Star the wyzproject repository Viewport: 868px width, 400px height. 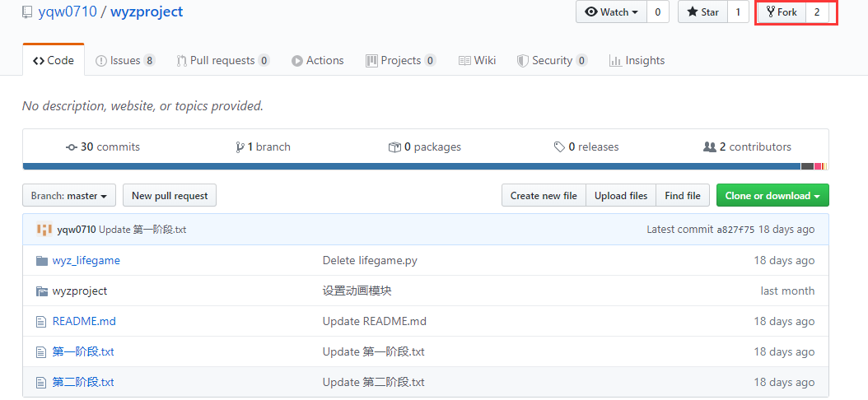click(x=702, y=12)
